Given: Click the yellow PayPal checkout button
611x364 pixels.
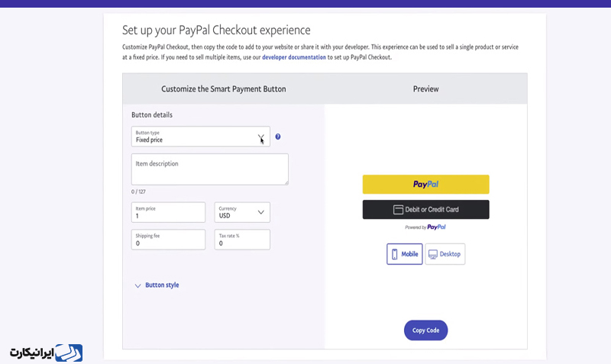Looking at the screenshot, I should [x=426, y=184].
